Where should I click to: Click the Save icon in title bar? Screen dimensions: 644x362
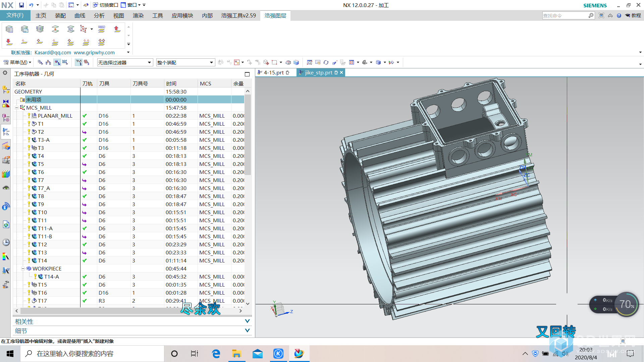click(x=21, y=5)
